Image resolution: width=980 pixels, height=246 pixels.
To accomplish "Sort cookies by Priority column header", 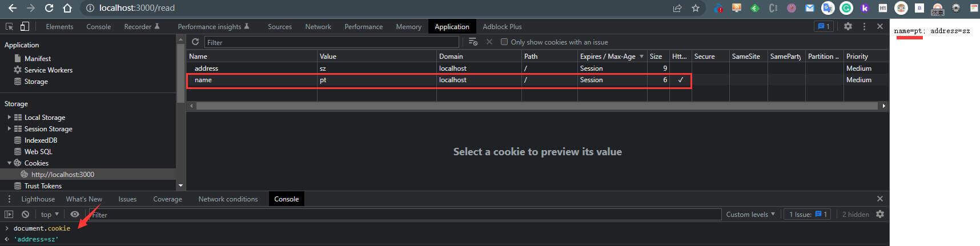I will [866, 56].
